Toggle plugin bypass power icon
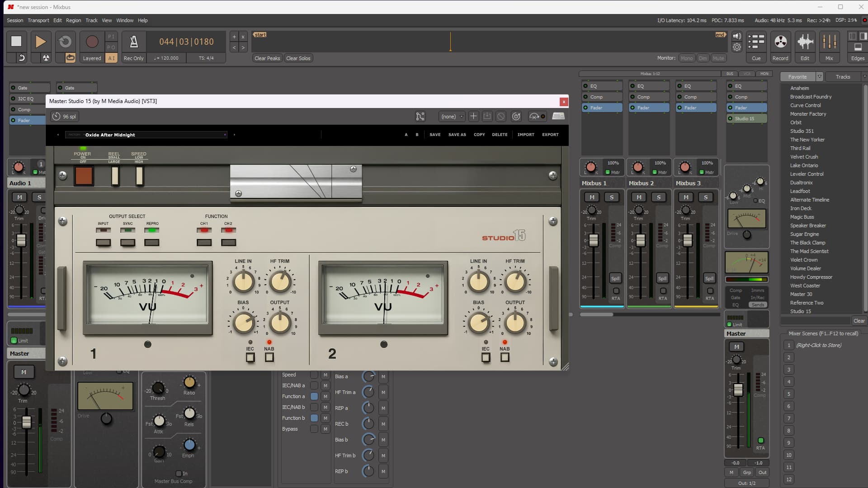The width and height of the screenshot is (868, 488). click(516, 117)
